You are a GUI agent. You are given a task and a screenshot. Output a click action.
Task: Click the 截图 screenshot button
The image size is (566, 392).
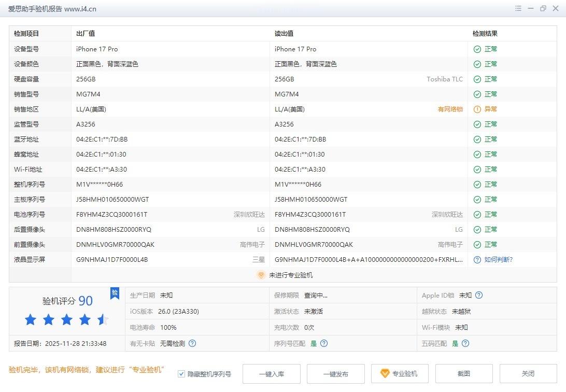pyautogui.click(x=464, y=373)
